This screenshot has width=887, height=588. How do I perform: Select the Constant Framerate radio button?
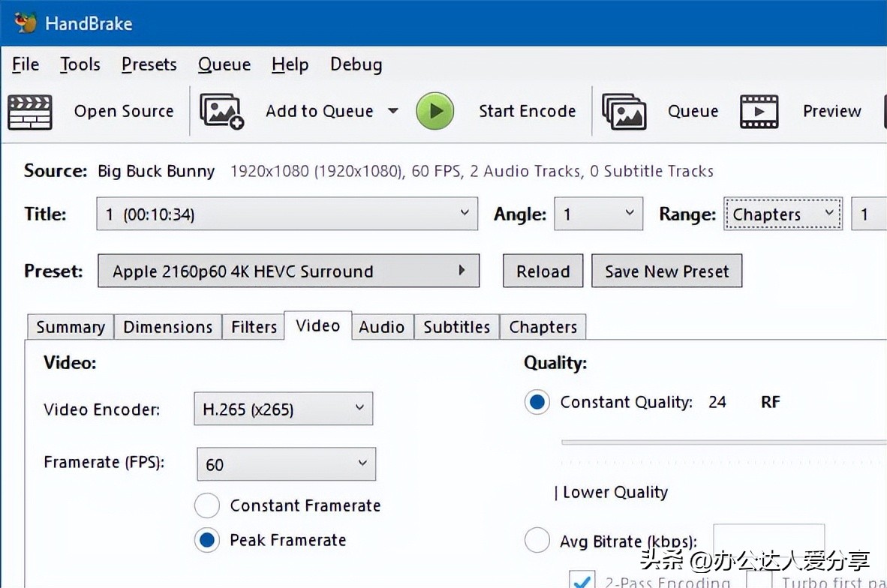point(207,505)
